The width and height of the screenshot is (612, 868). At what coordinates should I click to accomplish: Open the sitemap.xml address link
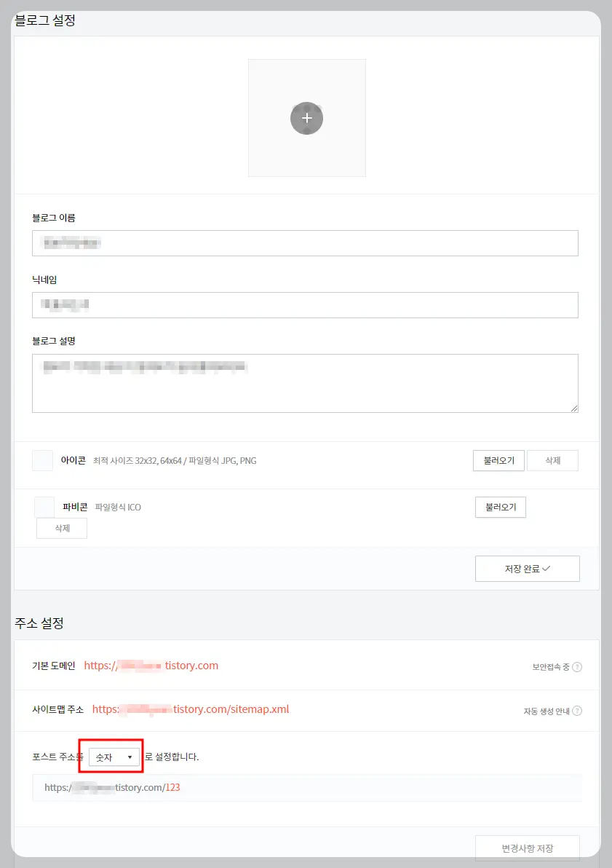(x=191, y=709)
